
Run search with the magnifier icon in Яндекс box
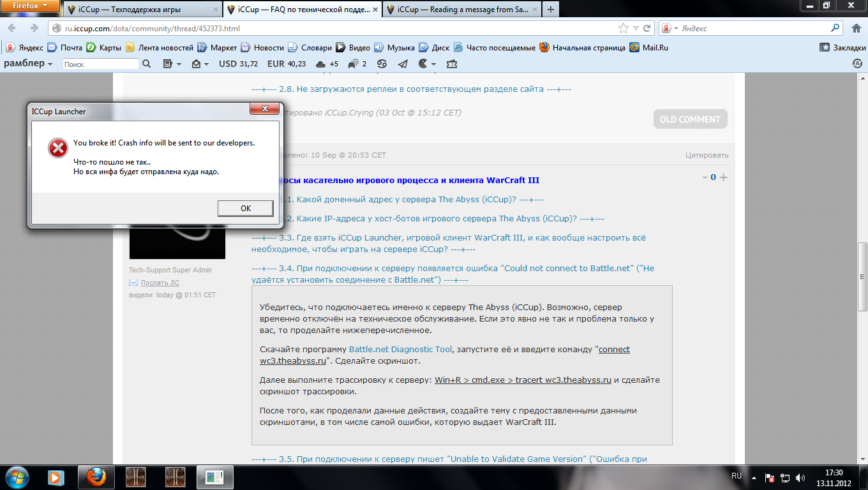tap(835, 29)
